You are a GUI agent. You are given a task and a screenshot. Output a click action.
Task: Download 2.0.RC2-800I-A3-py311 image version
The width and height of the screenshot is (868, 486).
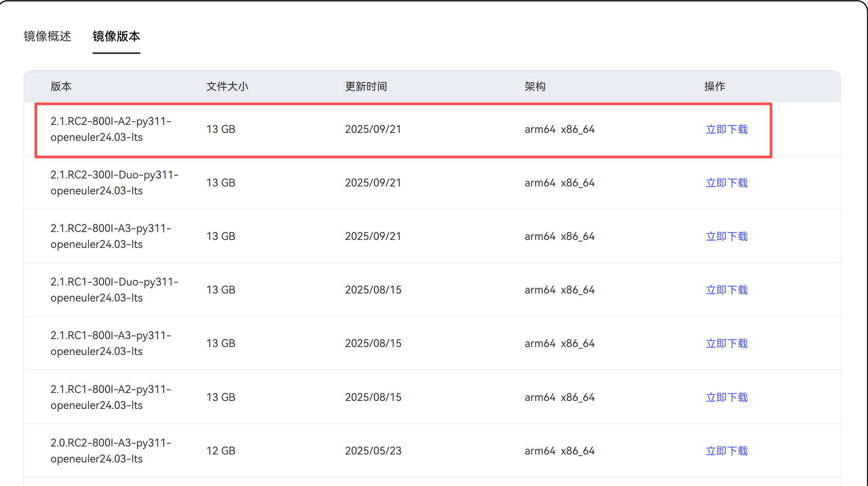tap(726, 451)
